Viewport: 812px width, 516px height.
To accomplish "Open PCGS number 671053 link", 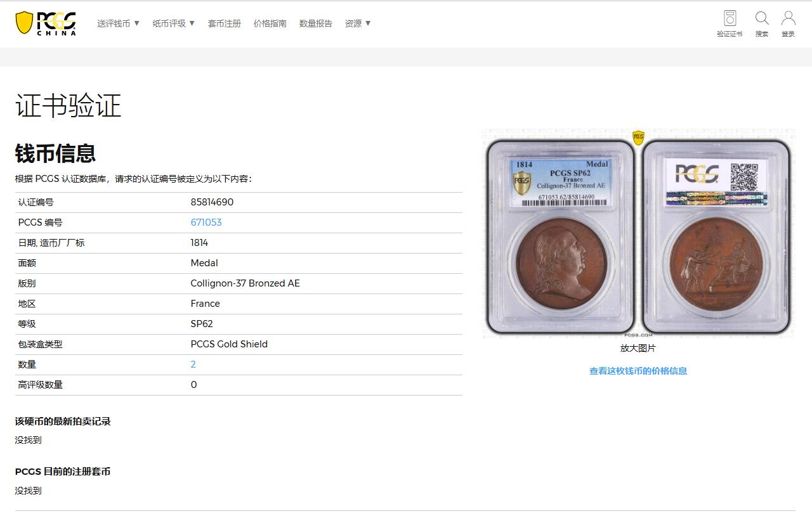I will (206, 223).
